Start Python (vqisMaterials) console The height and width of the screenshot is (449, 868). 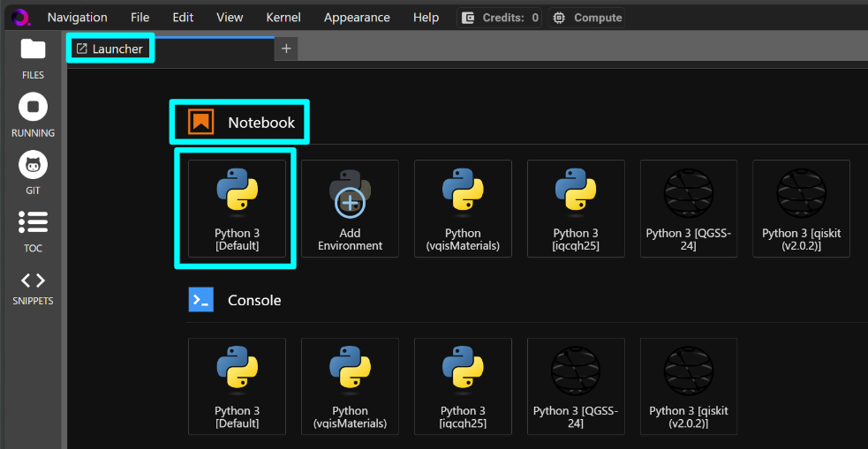[350, 386]
